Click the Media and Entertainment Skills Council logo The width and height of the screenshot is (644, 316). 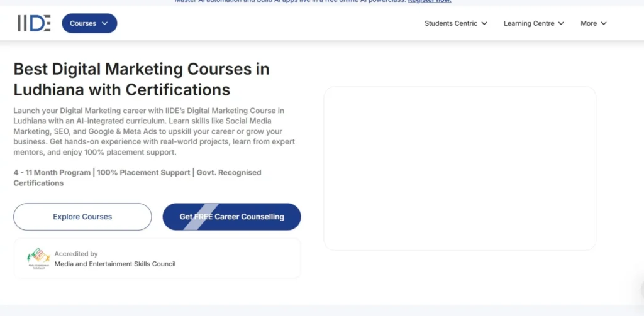[x=38, y=259]
